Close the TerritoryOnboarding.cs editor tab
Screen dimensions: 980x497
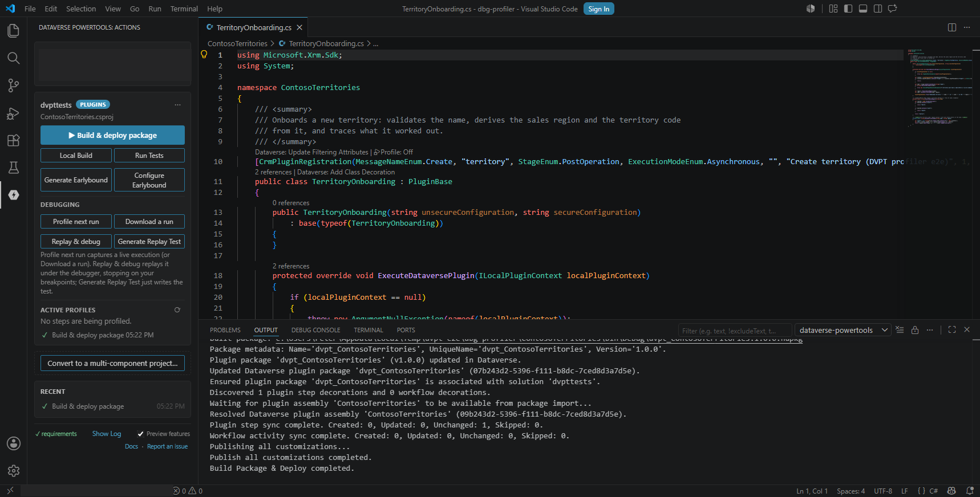[299, 27]
